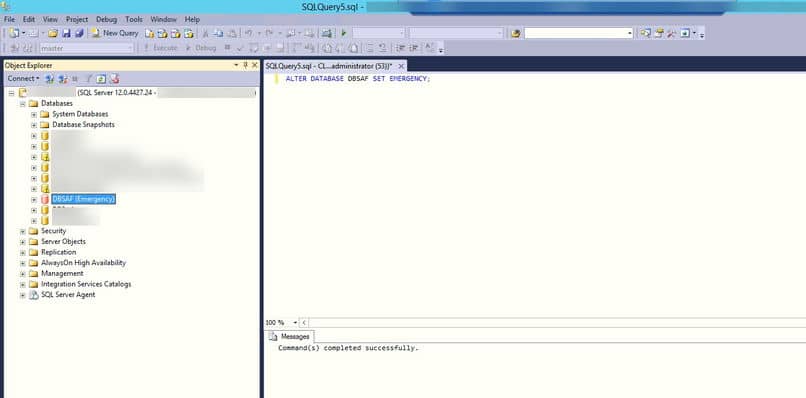This screenshot has height=398, width=806.
Task: Click the Copy icon in toolbar
Action: [218, 33]
